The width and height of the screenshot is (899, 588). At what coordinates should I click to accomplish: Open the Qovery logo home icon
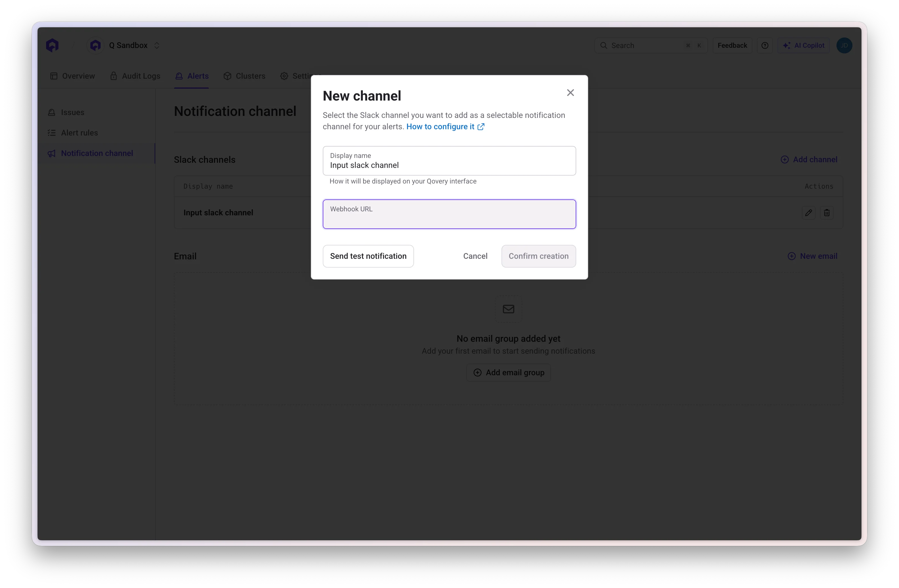coord(53,45)
